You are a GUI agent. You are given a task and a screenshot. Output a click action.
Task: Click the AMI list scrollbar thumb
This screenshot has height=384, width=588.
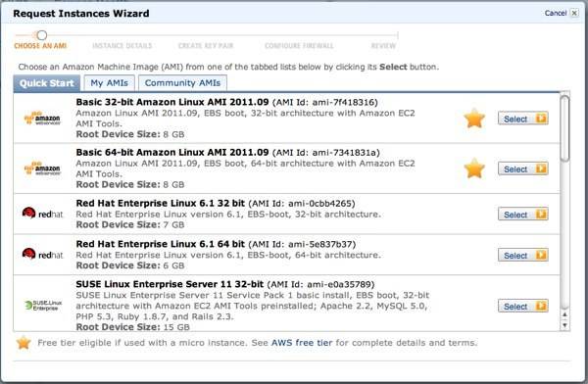pyautogui.click(x=564, y=128)
